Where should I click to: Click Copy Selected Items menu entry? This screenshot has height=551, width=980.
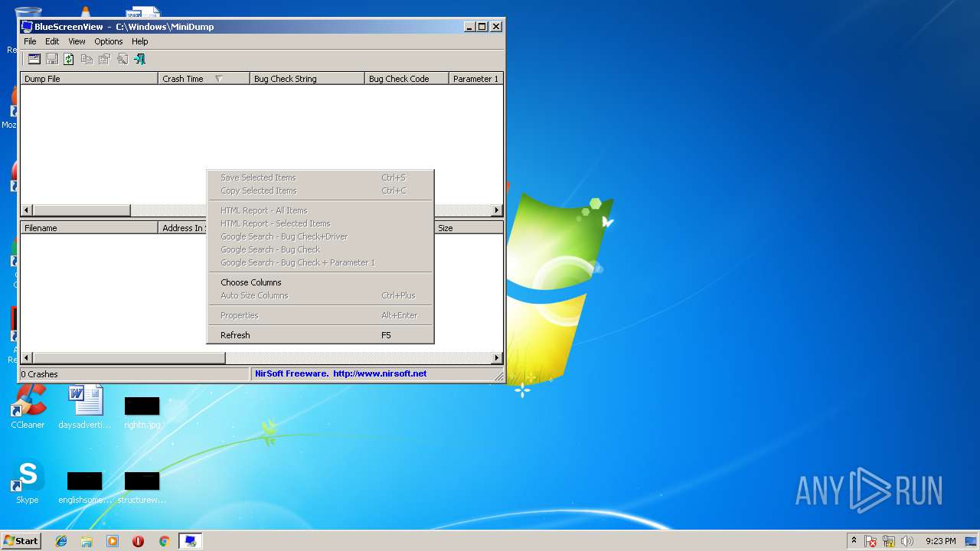320,191
